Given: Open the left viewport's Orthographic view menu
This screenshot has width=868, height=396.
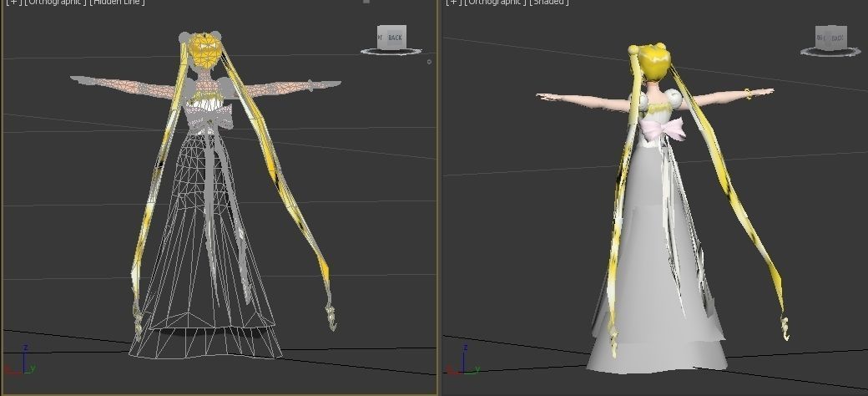Looking at the screenshot, I should (x=55, y=3).
